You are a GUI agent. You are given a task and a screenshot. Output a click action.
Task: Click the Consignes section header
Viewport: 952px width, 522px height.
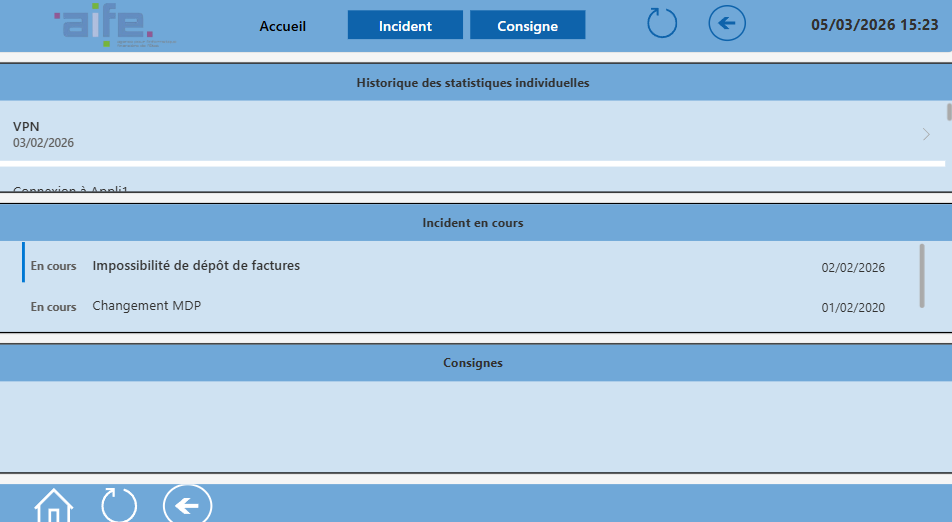coord(472,363)
